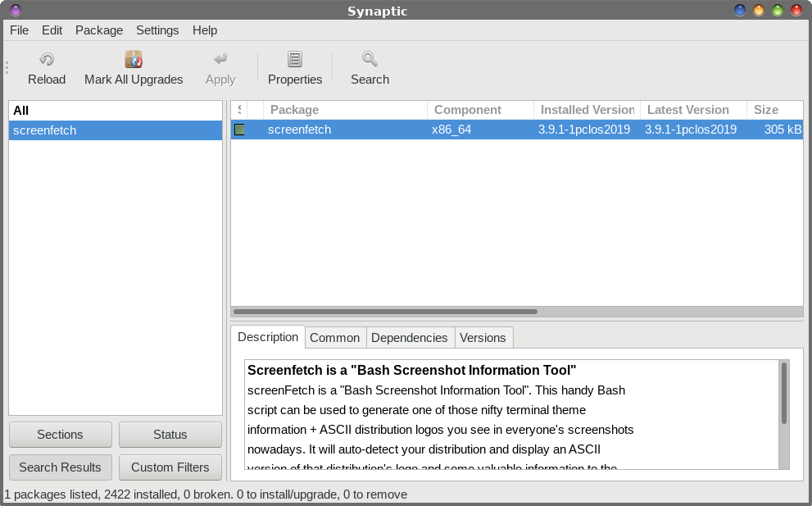Sort by the Component column header
Image resolution: width=812 pixels, height=506 pixels.
[x=480, y=110]
